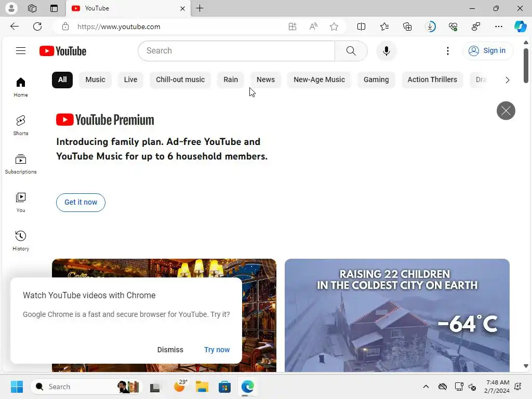Click the taskbar Search box
This screenshot has height=399, width=532.
coord(87,387)
